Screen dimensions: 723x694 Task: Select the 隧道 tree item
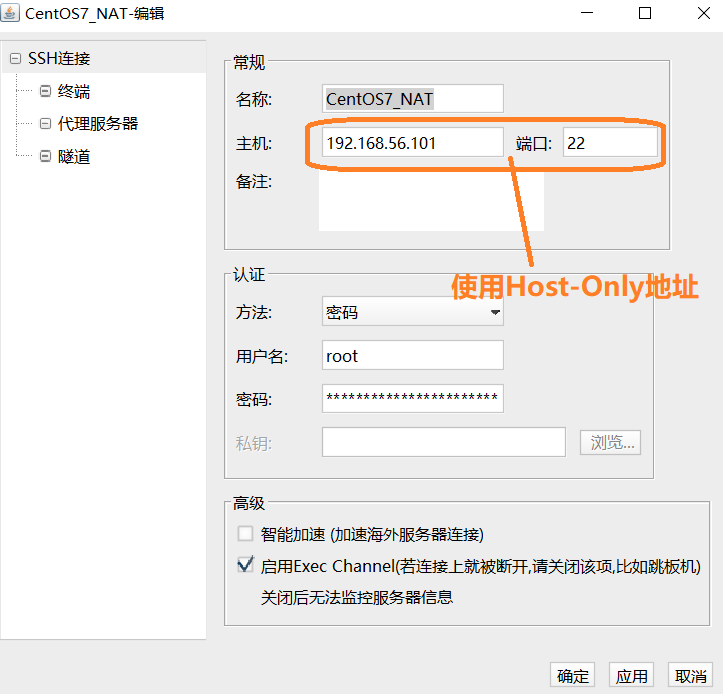(x=73, y=156)
